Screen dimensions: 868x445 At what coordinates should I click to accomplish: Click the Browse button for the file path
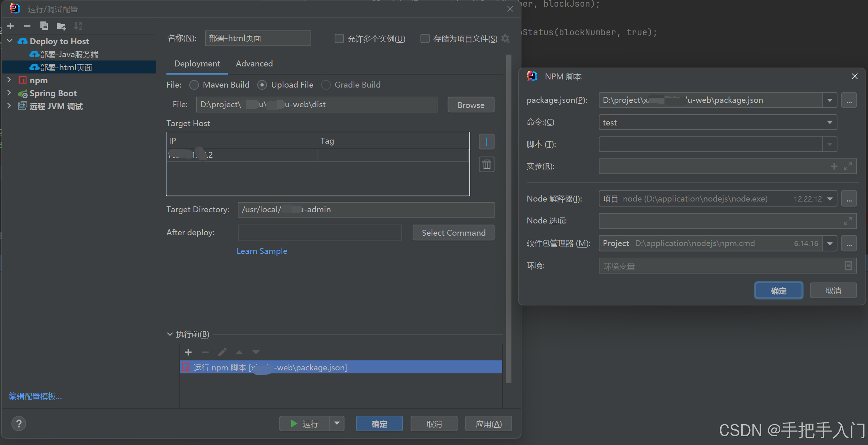point(471,105)
